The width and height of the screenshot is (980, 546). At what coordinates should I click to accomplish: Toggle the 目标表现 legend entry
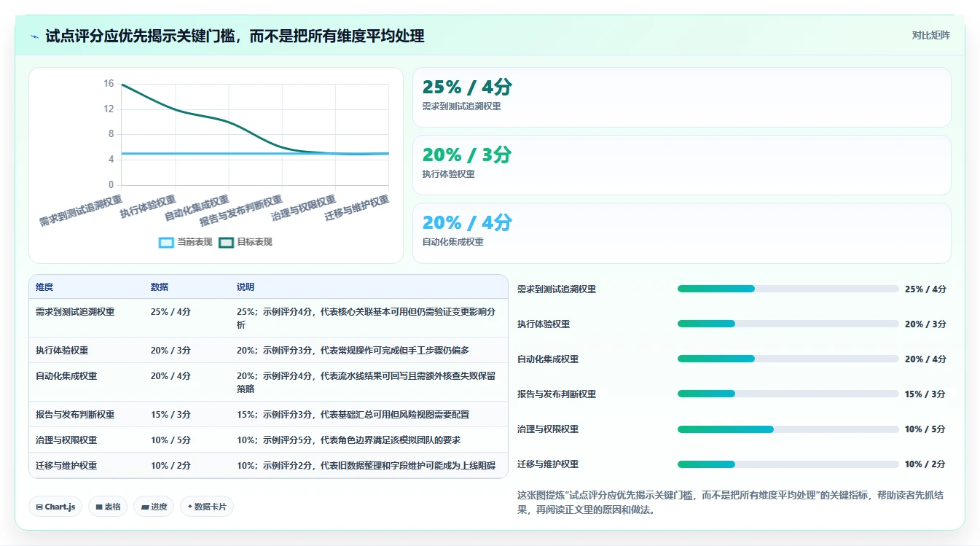click(246, 242)
